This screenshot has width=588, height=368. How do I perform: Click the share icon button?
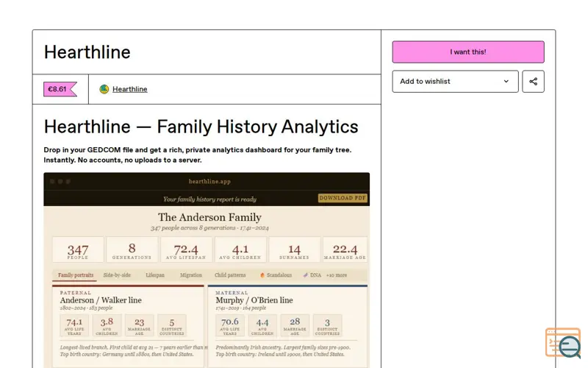click(x=533, y=81)
